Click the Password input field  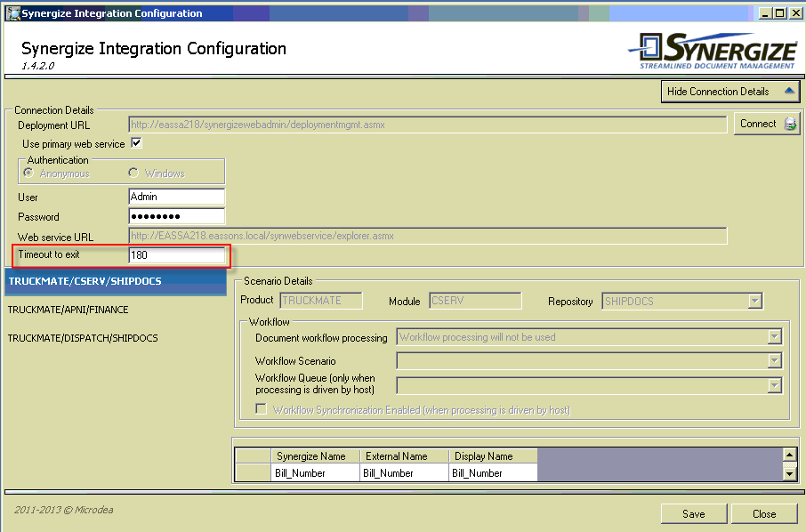(176, 216)
